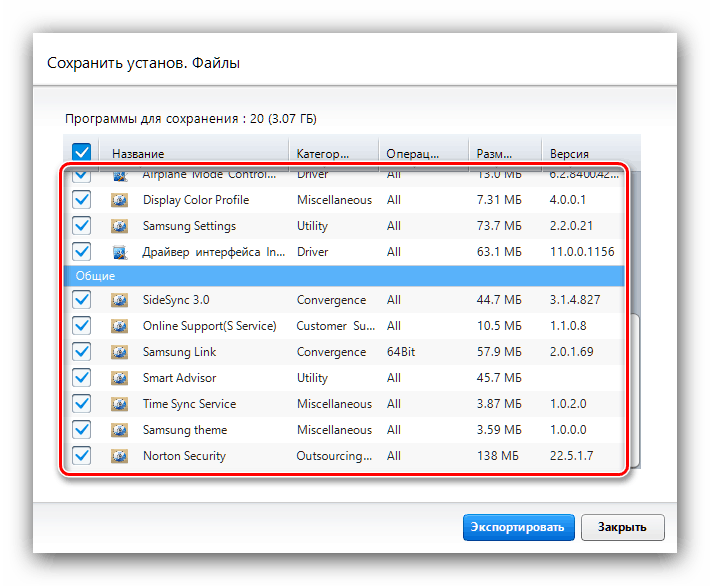The height and width of the screenshot is (586, 710).
Task: Uncheck the Samsung theme checkbox
Action: tap(82, 430)
